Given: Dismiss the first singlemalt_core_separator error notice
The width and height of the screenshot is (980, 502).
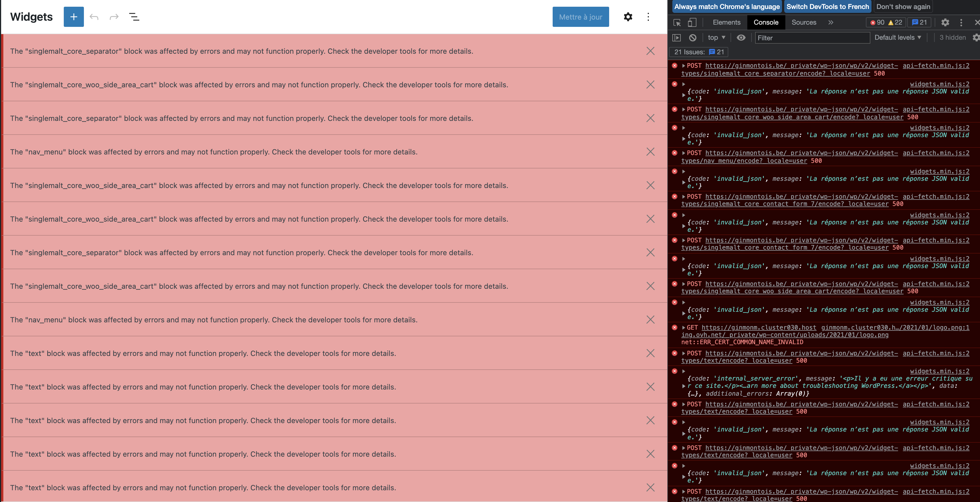Looking at the screenshot, I should (x=650, y=51).
